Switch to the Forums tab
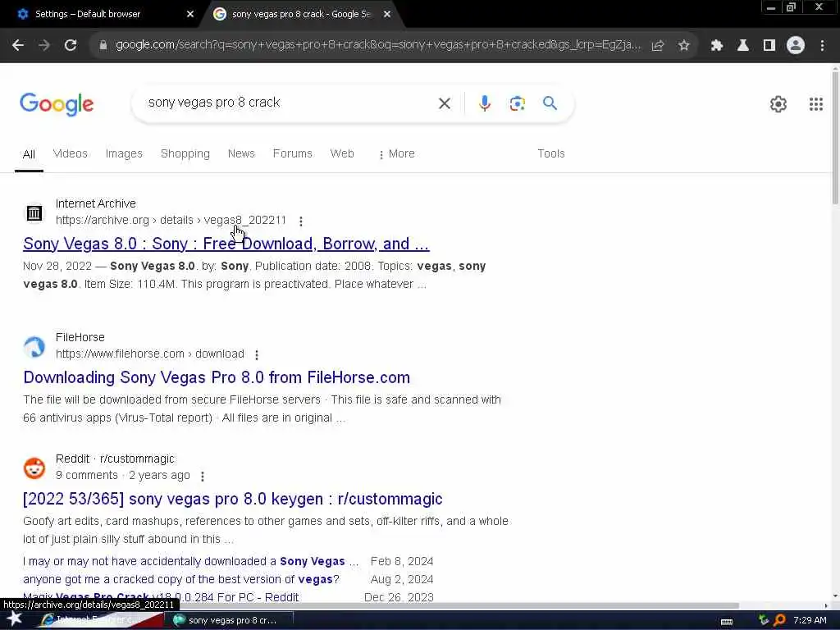840x630 pixels. point(293,153)
